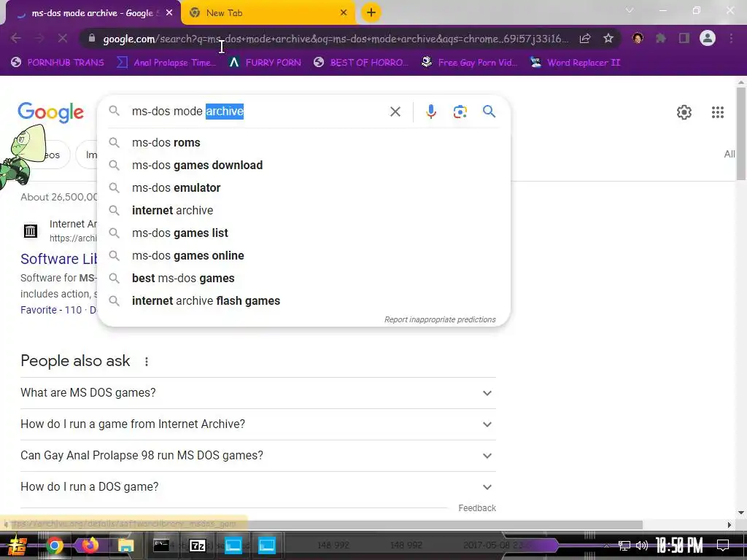747x560 pixels.
Task: Click the Internet Archive result favicon
Action: [31, 231]
